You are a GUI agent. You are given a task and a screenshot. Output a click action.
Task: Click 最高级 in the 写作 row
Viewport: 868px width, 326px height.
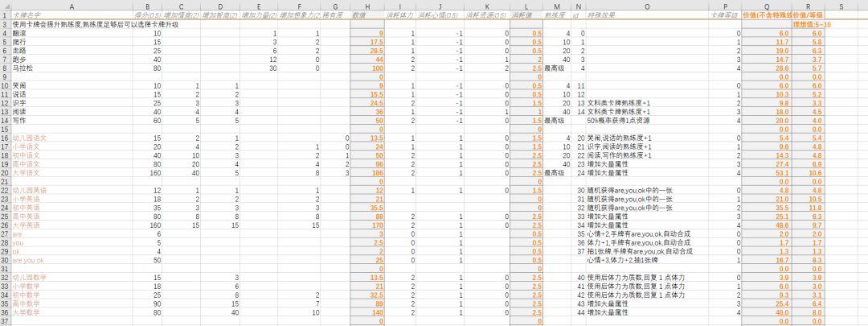(557, 120)
